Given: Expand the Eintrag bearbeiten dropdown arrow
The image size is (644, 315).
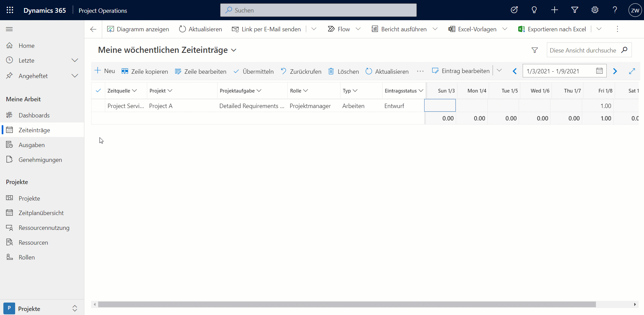Looking at the screenshot, I should coord(499,70).
